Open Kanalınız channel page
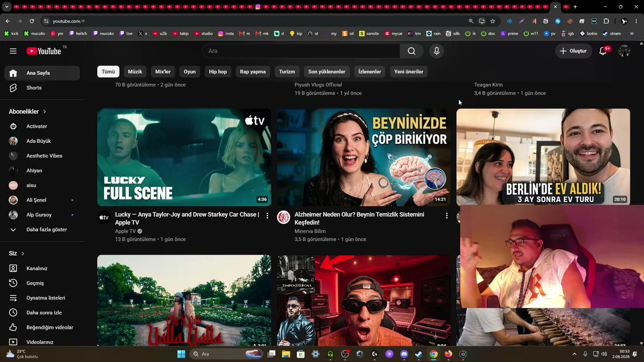The height and width of the screenshot is (362, 644). coord(42,268)
